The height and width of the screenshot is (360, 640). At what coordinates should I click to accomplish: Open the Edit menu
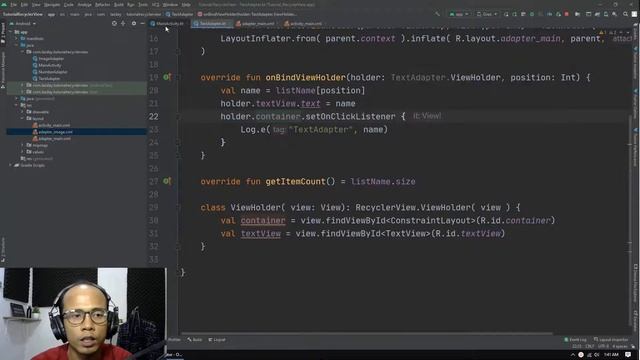(24, 4)
